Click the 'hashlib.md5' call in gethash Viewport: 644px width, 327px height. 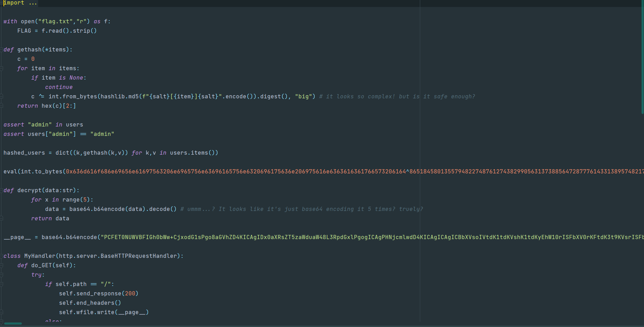click(119, 97)
